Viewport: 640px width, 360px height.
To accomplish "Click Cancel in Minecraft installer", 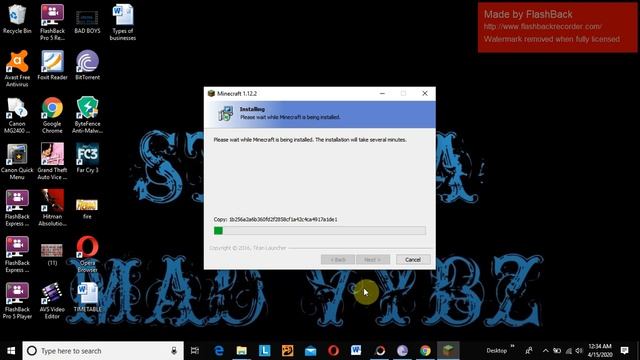I will pos(413,260).
